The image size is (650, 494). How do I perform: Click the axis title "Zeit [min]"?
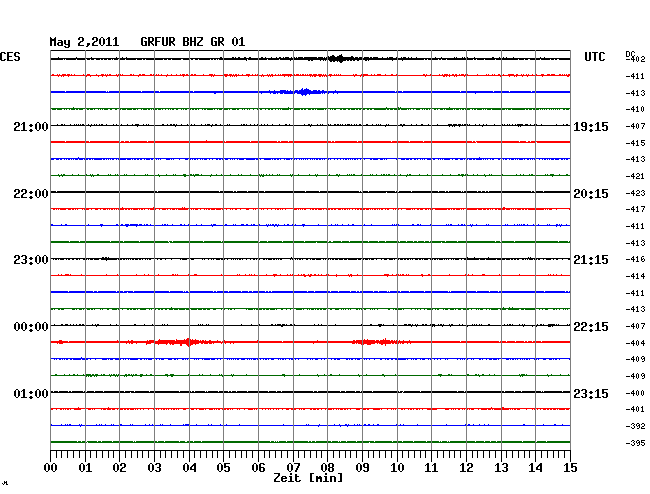[x=308, y=478]
